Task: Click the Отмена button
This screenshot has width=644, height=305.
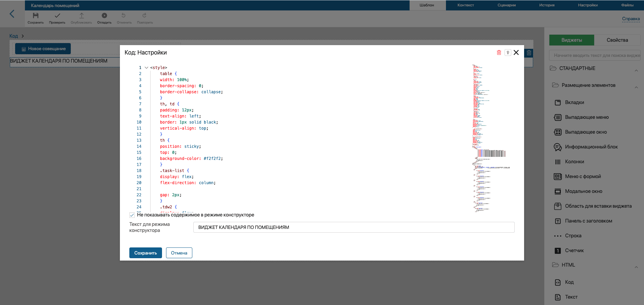Action: [x=179, y=253]
